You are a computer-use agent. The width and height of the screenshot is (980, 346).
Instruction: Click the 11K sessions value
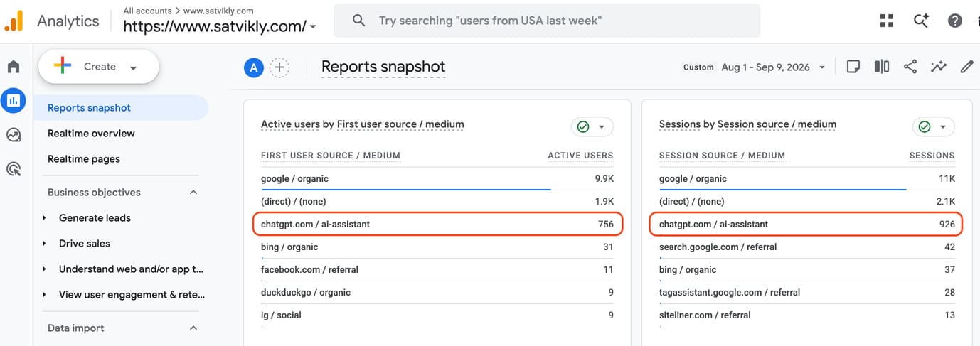click(947, 178)
